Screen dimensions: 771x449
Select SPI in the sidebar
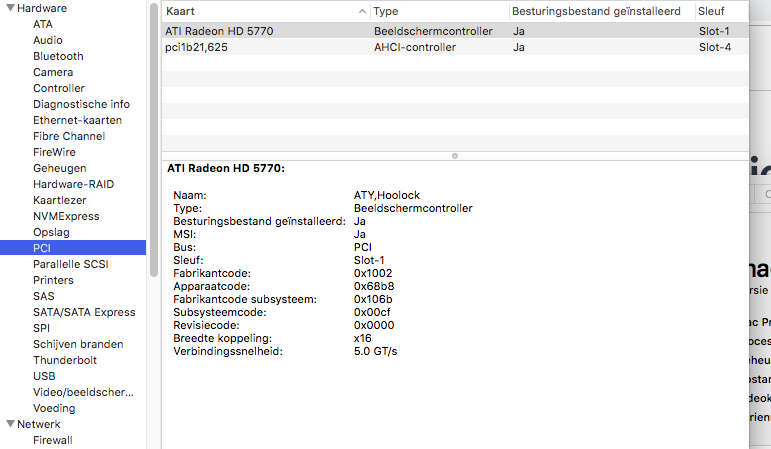pyautogui.click(x=41, y=328)
